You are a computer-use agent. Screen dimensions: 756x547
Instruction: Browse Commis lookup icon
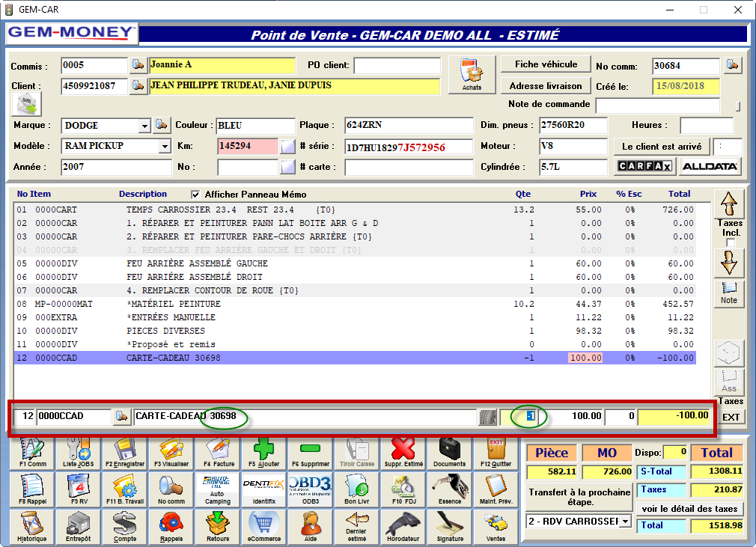coord(138,65)
